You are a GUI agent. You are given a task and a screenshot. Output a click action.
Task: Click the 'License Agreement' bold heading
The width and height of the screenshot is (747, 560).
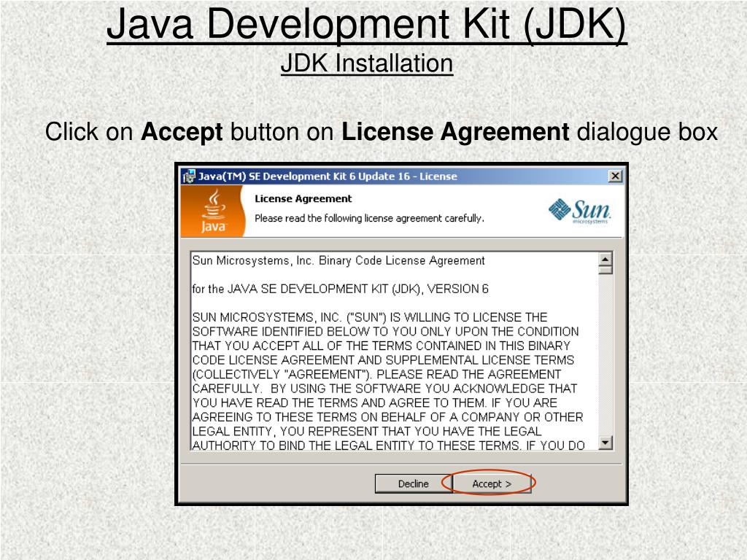[x=303, y=198]
